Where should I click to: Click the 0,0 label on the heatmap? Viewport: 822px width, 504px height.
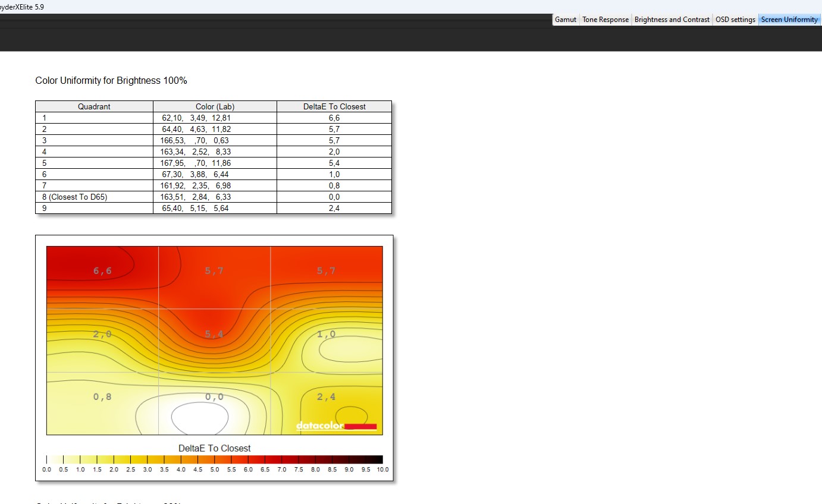(x=214, y=396)
